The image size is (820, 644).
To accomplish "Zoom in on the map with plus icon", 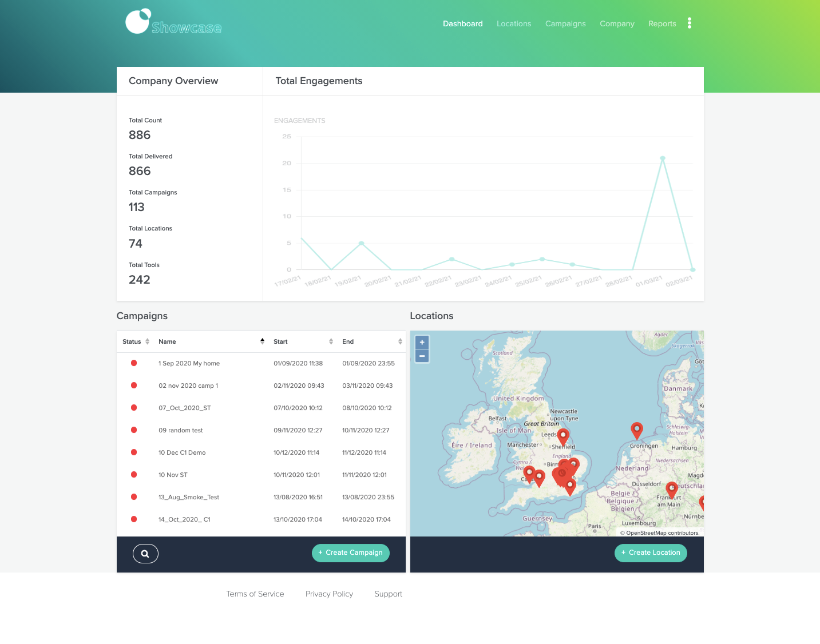I will (422, 341).
